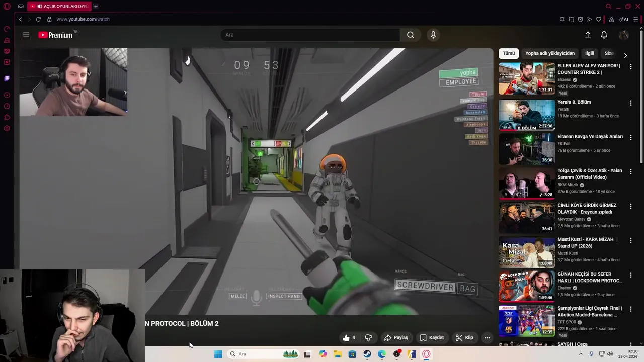Viewport: 644px width, 362px height.
Task: Open options for 'Şampiyonlar Ligi Çeyrek Final' video
Action: [x=631, y=309]
